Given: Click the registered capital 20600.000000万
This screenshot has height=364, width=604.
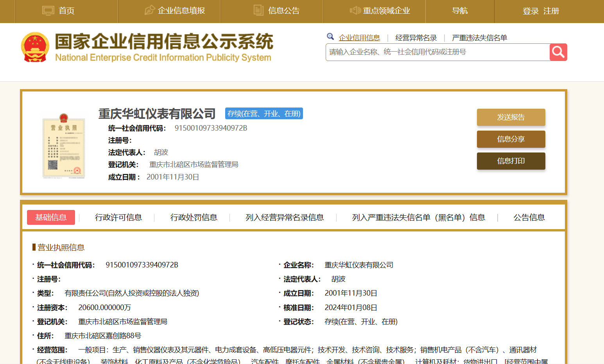Looking at the screenshot, I should 104,307.
